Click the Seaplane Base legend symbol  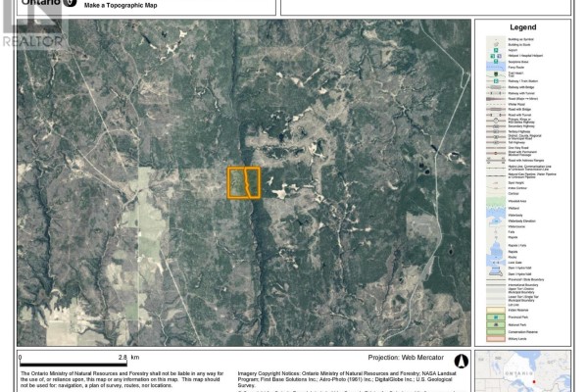[496, 61]
